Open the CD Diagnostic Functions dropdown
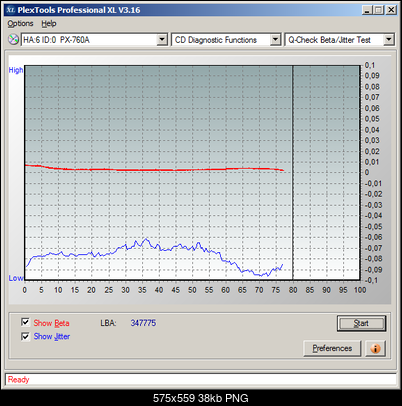Screen dimensions: 402x406 [275, 40]
